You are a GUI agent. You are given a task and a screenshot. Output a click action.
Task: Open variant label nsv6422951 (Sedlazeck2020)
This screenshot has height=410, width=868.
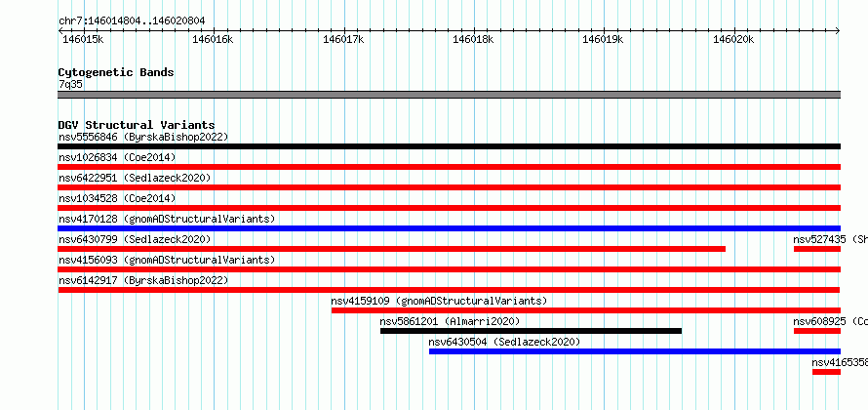[135, 178]
